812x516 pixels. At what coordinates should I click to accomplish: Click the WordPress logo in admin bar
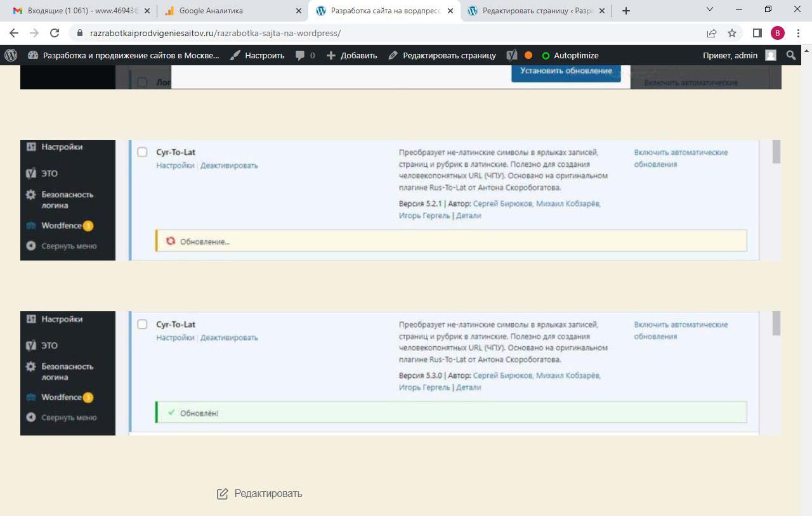click(11, 55)
